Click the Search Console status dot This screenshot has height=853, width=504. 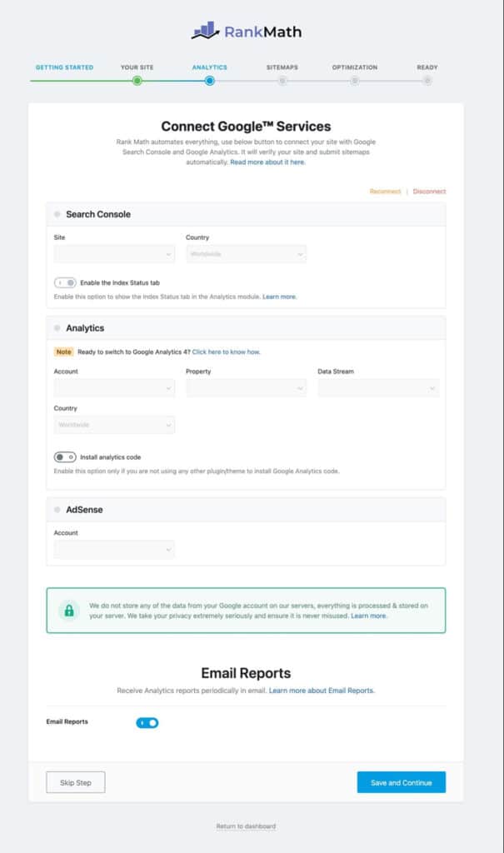click(57, 214)
